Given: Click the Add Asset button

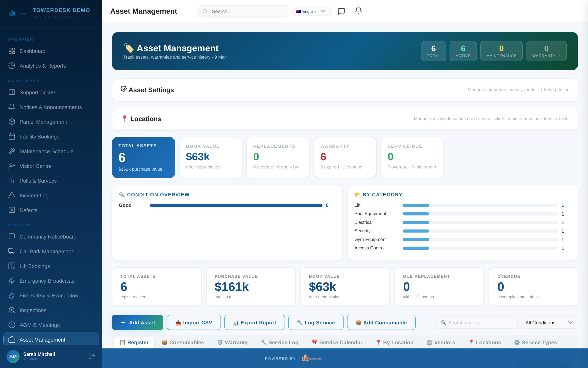Looking at the screenshot, I should coord(137,322).
